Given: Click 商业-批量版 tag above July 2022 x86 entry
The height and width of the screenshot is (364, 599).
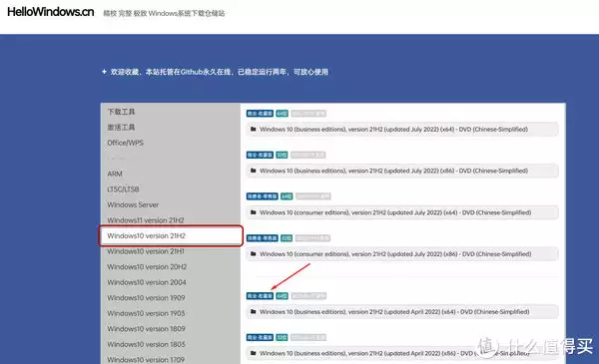Looking at the screenshot, I should [x=260, y=155].
